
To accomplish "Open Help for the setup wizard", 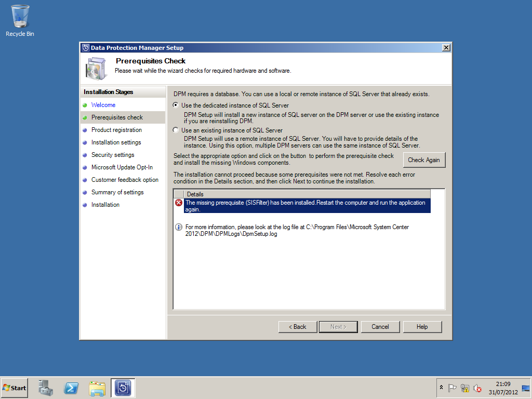I will [x=422, y=327].
